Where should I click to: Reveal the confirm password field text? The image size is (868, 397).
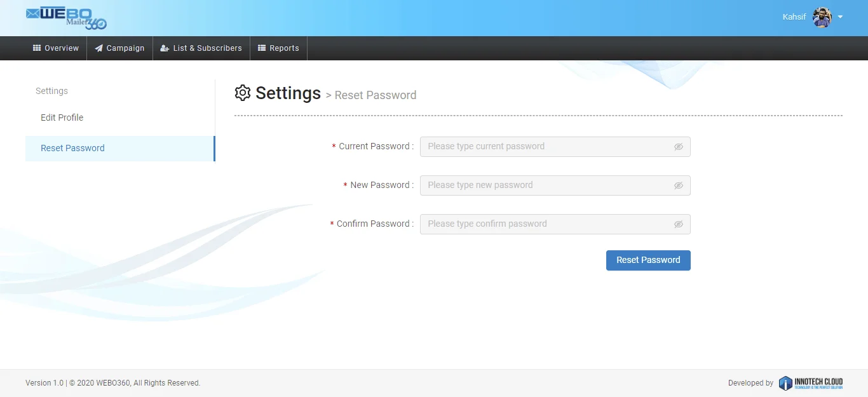click(x=679, y=224)
